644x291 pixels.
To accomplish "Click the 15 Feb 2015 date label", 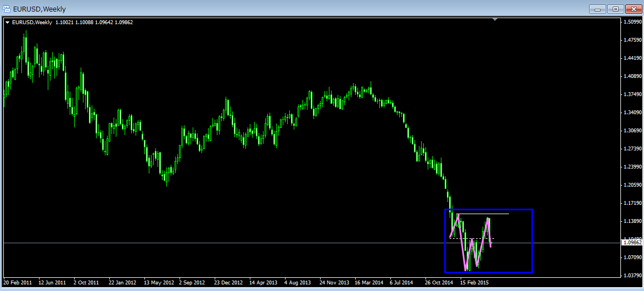I will click(474, 283).
